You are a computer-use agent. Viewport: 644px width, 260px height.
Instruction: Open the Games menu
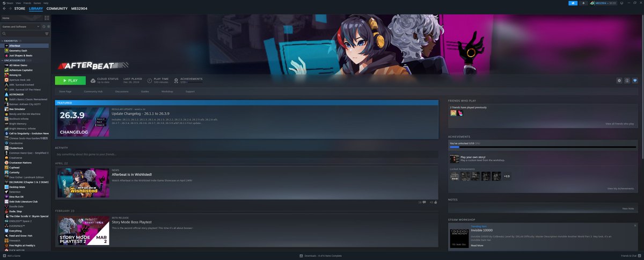pyautogui.click(x=38, y=3)
